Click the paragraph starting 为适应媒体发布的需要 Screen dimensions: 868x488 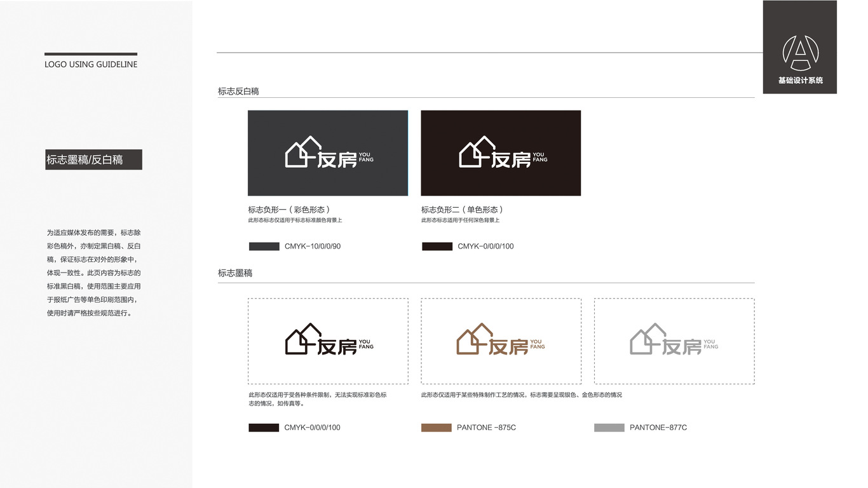click(94, 273)
